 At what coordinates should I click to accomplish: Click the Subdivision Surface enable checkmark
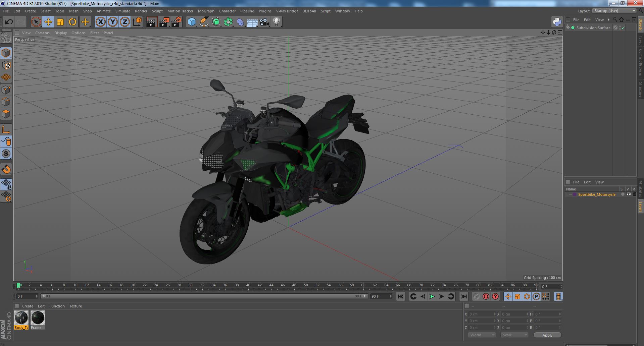[x=623, y=28]
